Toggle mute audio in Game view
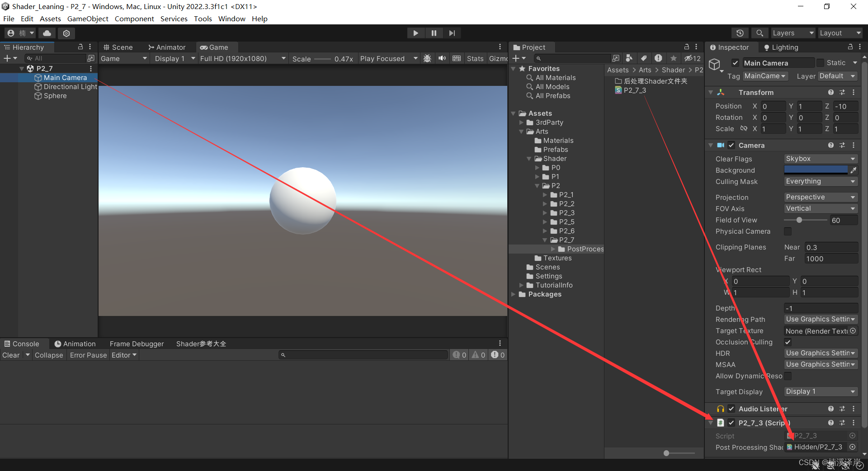The width and height of the screenshot is (868, 471). [x=442, y=58]
